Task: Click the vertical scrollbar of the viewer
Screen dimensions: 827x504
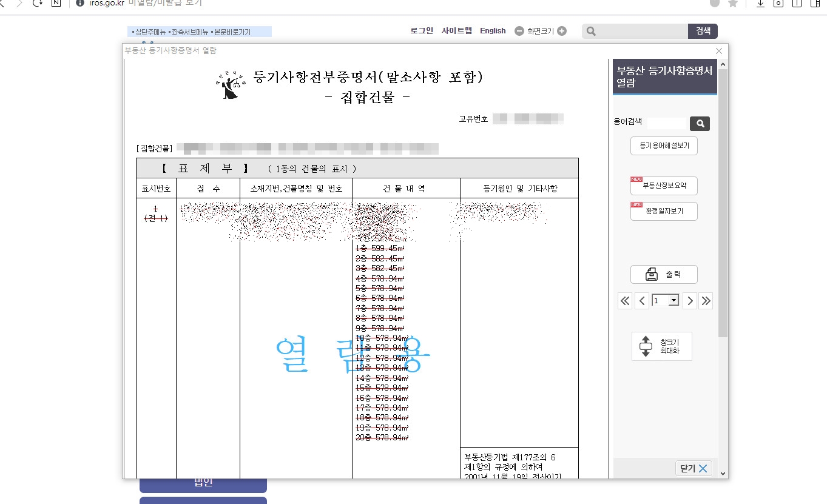Action: click(723, 203)
